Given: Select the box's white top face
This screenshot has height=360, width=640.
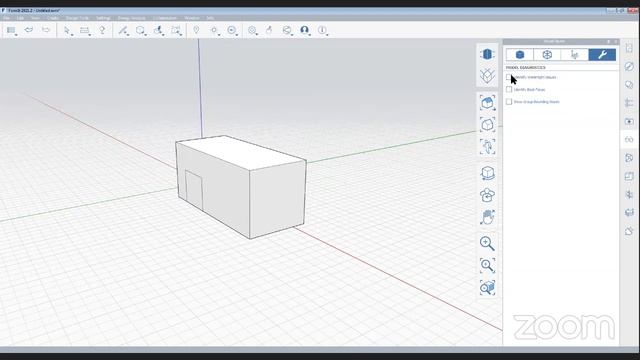Looking at the screenshot, I should tap(241, 152).
